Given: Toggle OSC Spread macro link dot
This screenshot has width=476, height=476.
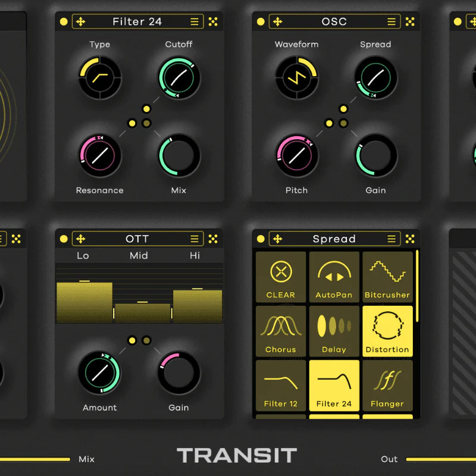Looking at the screenshot, I should 344,109.
